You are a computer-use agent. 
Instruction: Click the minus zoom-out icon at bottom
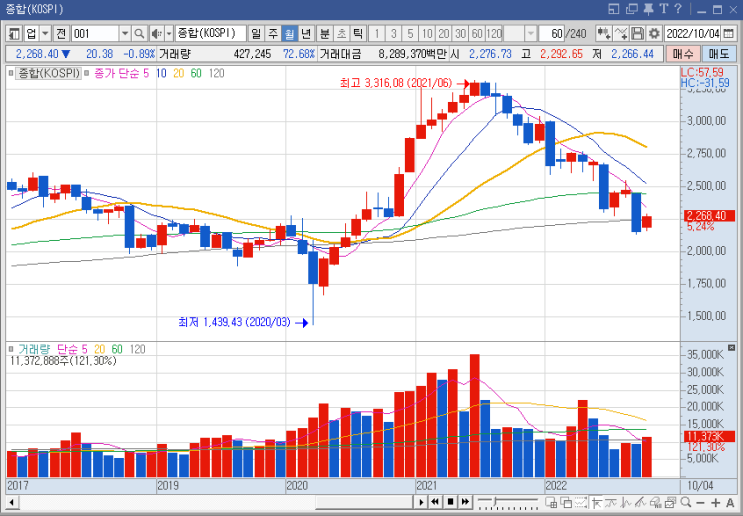coord(701,502)
